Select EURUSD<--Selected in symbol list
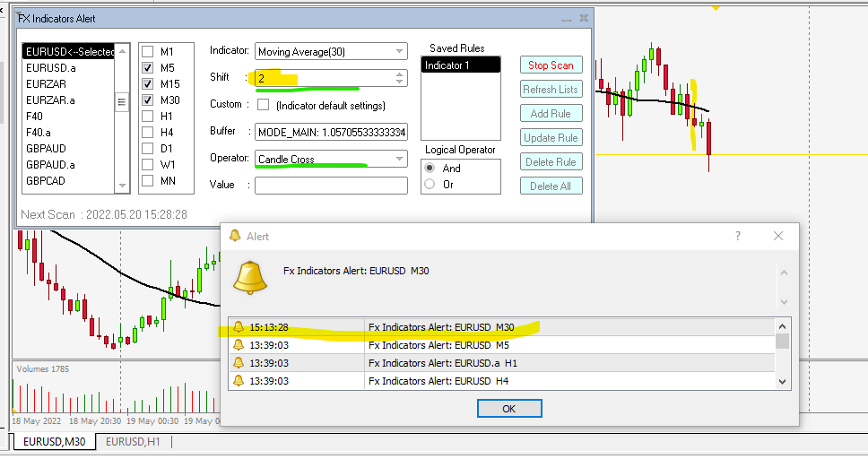 pos(69,51)
